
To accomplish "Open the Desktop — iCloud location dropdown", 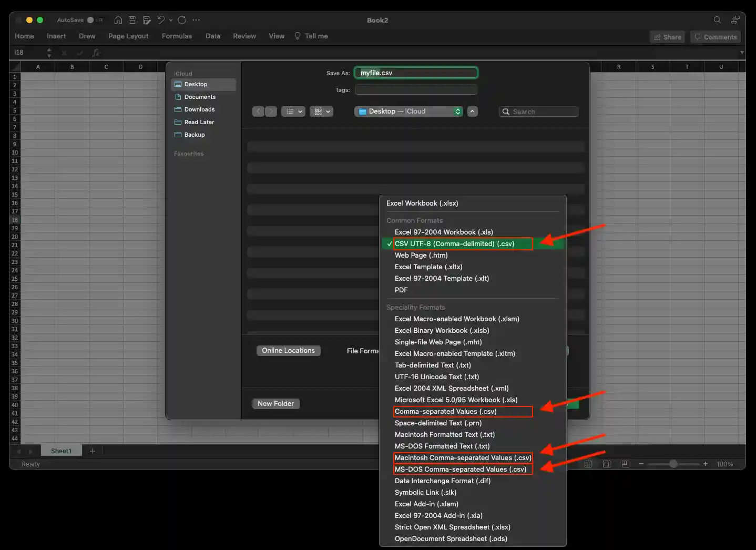I will (408, 111).
